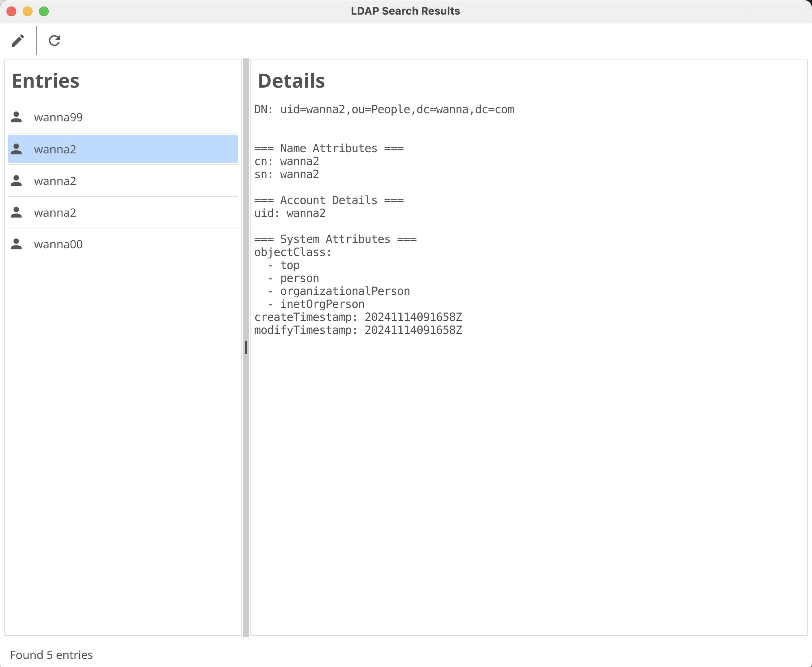Click the inetOrgPerson objectClass line
812x667 pixels.
click(322, 304)
